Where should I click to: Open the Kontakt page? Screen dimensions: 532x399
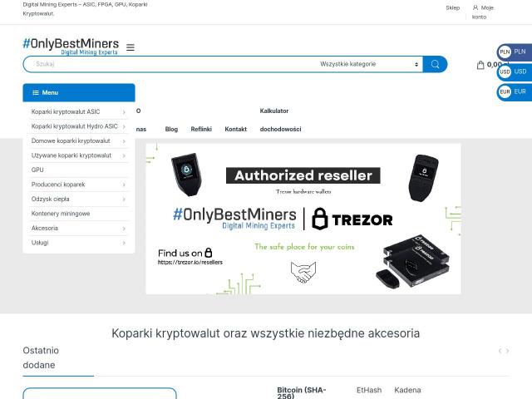tap(236, 130)
